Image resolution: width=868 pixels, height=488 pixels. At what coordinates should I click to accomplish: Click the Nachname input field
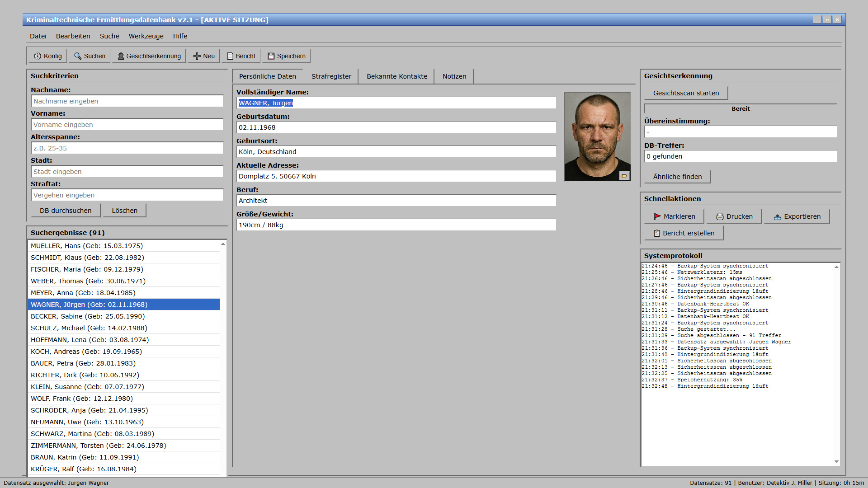pyautogui.click(x=127, y=101)
